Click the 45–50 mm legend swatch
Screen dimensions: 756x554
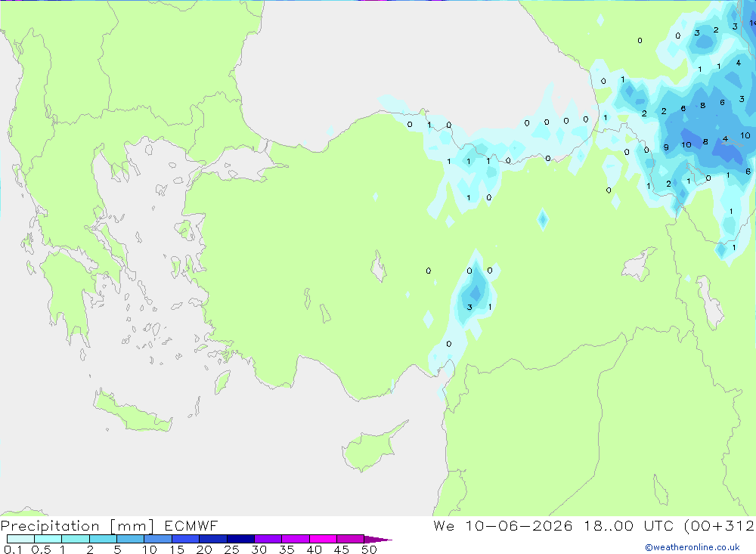(350, 539)
